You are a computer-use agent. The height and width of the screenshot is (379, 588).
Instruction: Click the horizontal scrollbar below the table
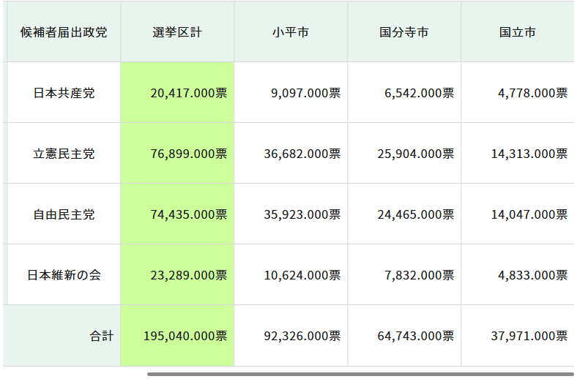(x=359, y=374)
